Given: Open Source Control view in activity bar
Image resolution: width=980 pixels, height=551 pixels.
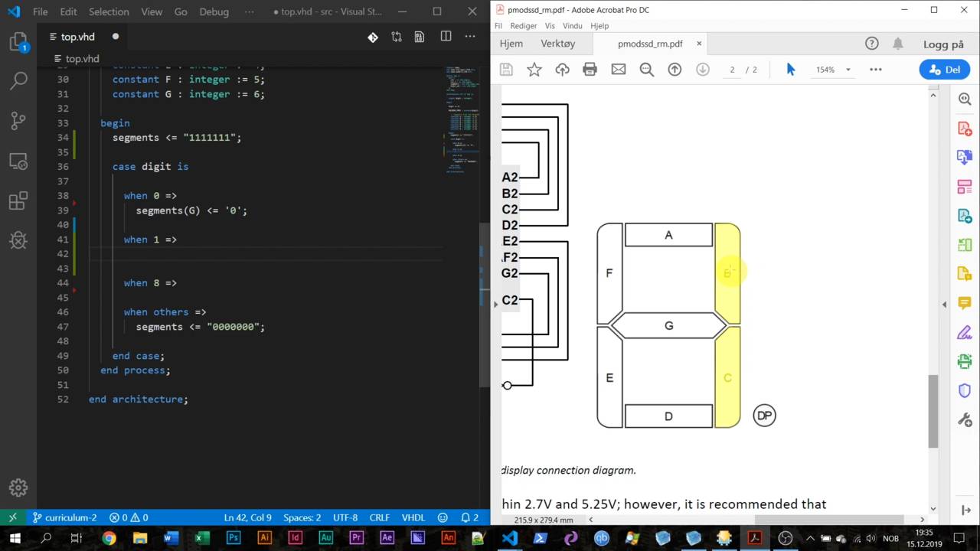Looking at the screenshot, I should [x=18, y=121].
